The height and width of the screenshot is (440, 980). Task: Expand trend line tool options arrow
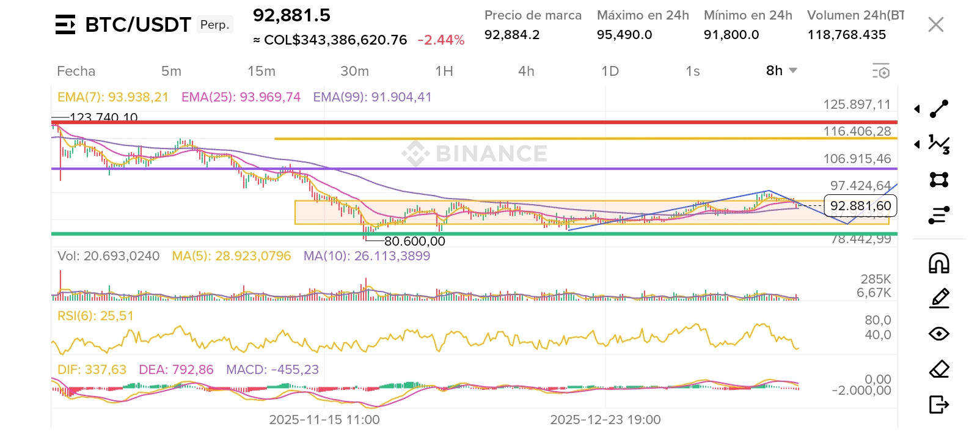pyautogui.click(x=917, y=109)
